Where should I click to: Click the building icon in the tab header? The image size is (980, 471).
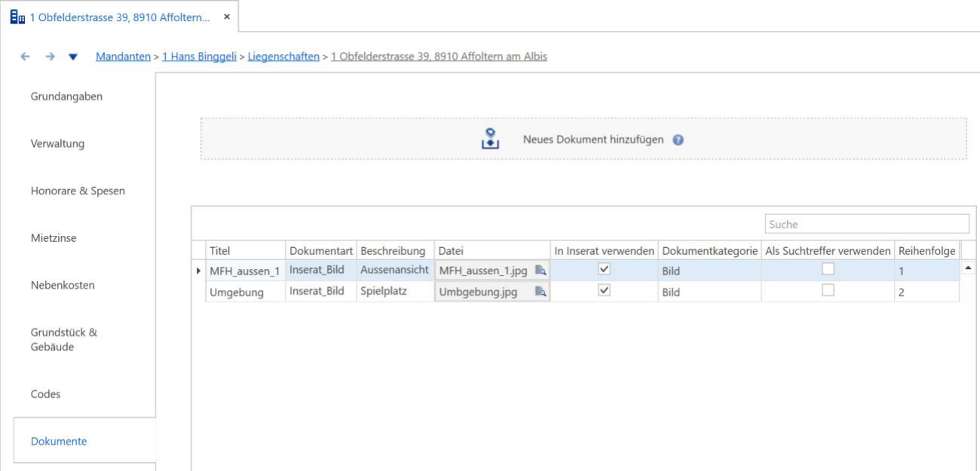pos(17,17)
